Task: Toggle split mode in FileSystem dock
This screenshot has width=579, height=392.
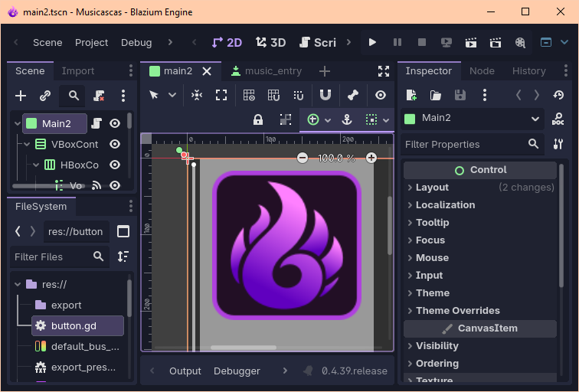Action: pyautogui.click(x=123, y=231)
